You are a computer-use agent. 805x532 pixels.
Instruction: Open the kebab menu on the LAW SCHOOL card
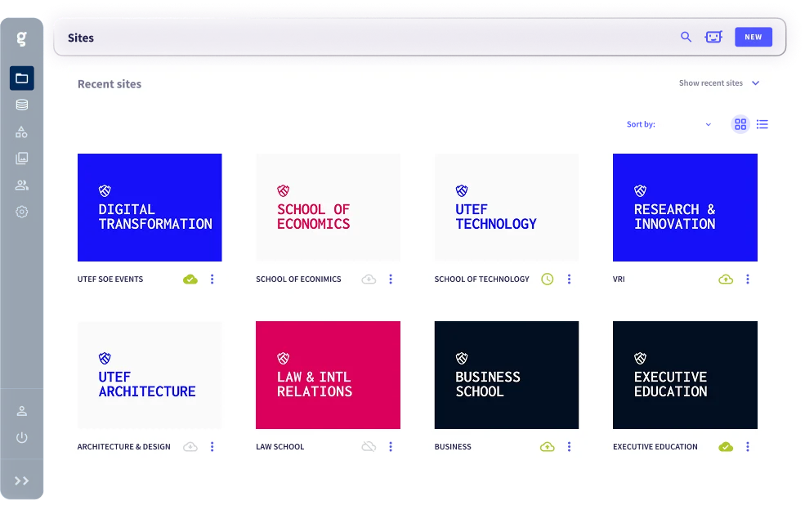[x=391, y=446]
